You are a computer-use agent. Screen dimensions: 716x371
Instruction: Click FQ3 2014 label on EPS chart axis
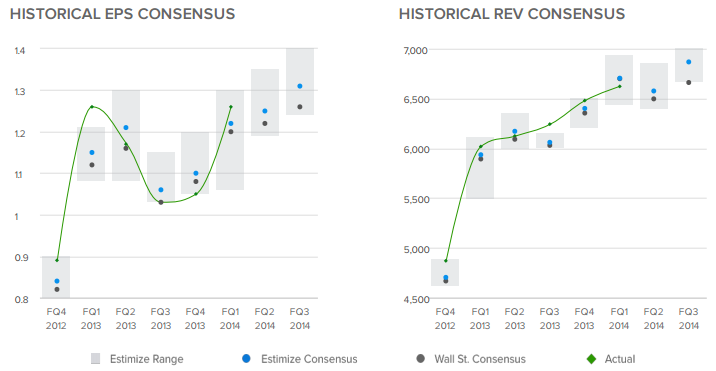[300, 318]
